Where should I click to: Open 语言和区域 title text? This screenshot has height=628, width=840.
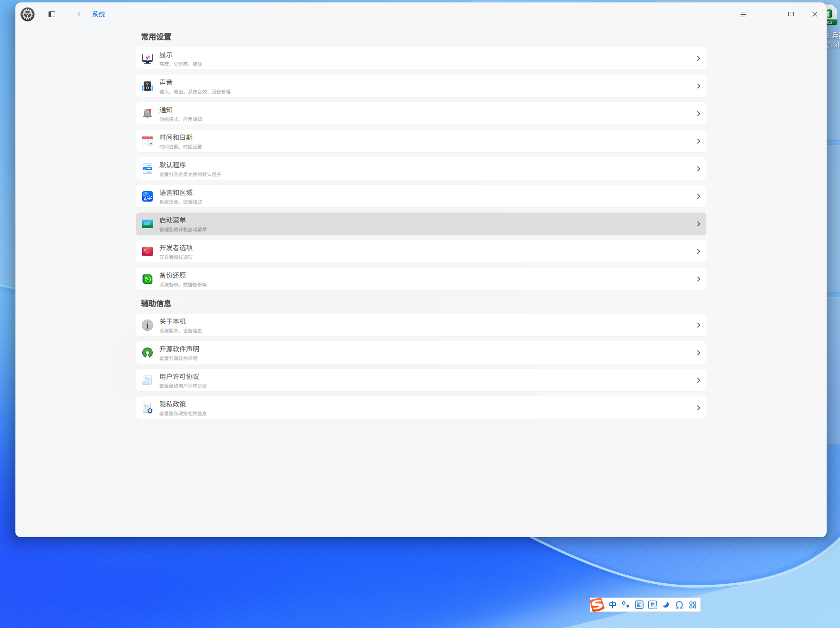176,193
